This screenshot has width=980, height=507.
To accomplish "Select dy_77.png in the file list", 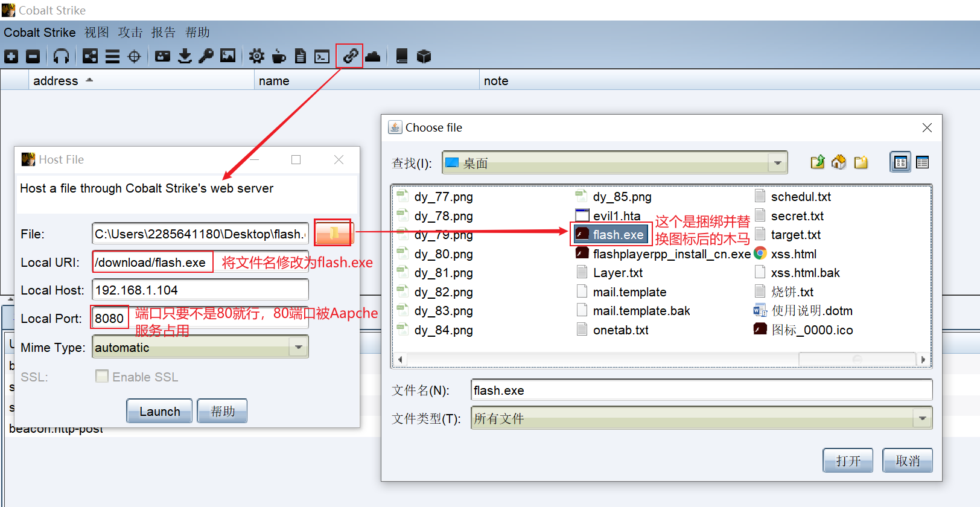I will click(x=435, y=196).
